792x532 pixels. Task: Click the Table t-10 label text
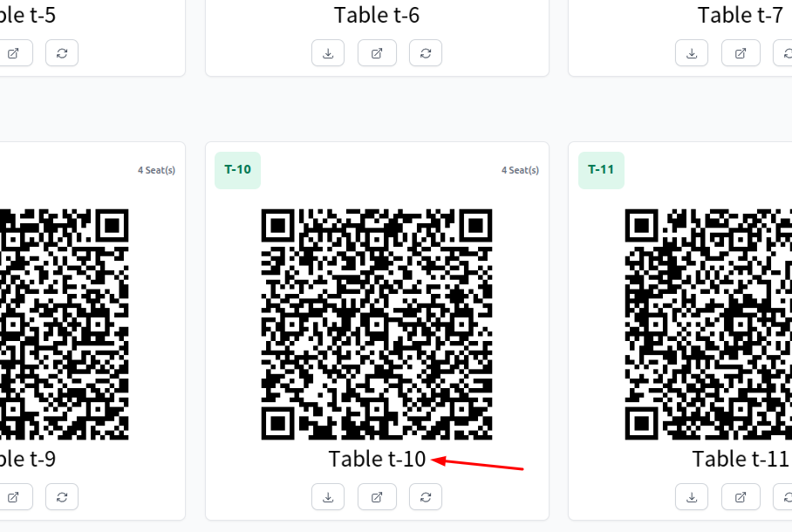pos(377,459)
